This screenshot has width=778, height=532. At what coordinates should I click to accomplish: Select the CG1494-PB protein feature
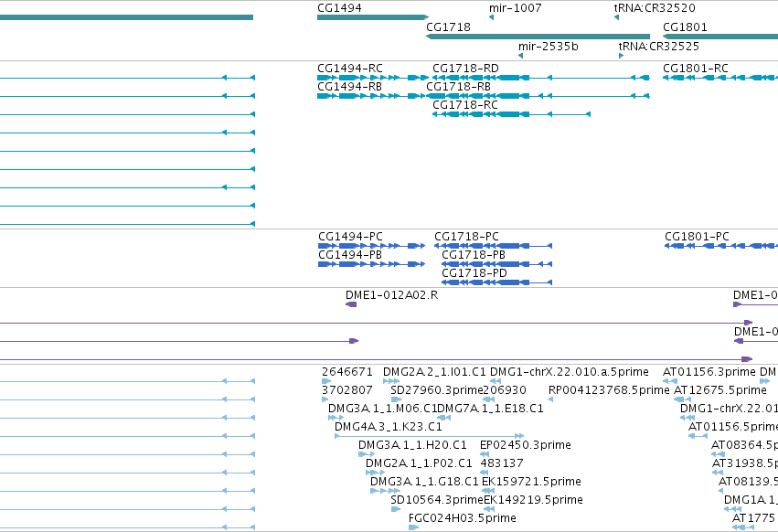pos(372,264)
